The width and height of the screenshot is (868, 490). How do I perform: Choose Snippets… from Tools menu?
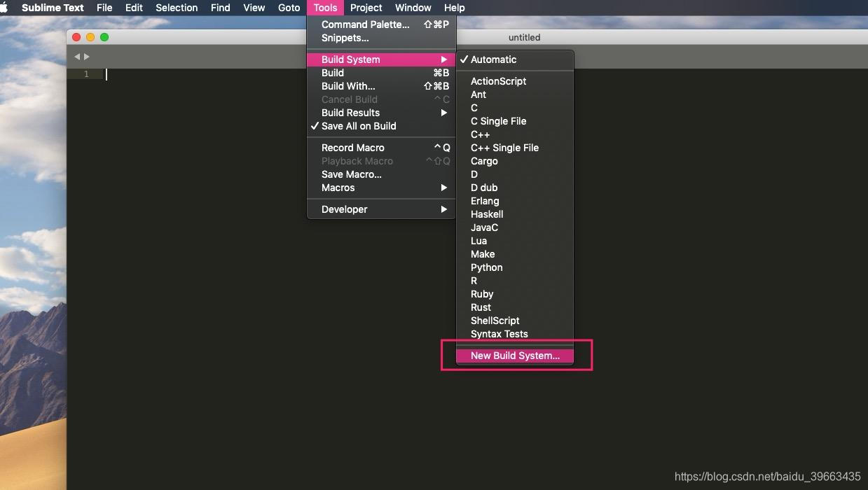[381, 38]
